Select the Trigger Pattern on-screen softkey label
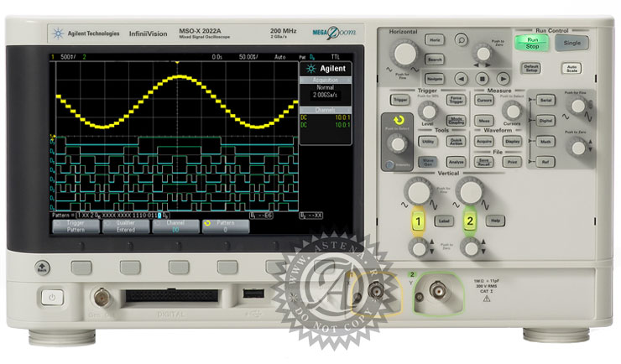 pyautogui.click(x=76, y=226)
